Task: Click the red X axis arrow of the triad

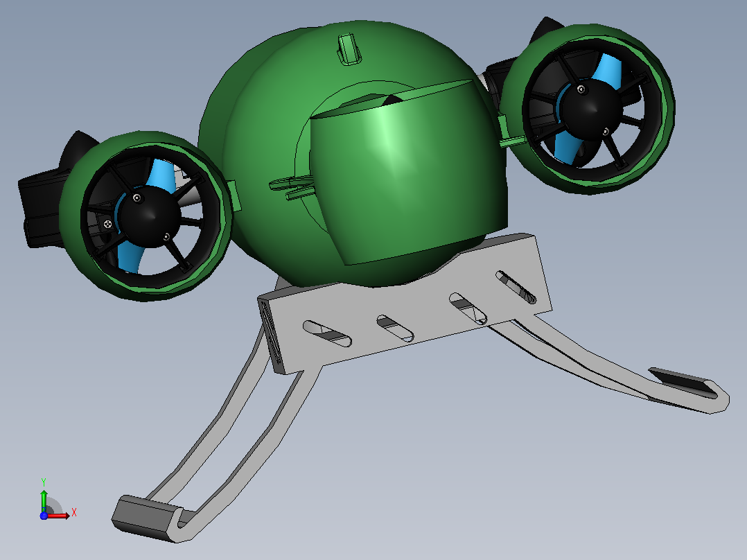Action: (x=58, y=516)
